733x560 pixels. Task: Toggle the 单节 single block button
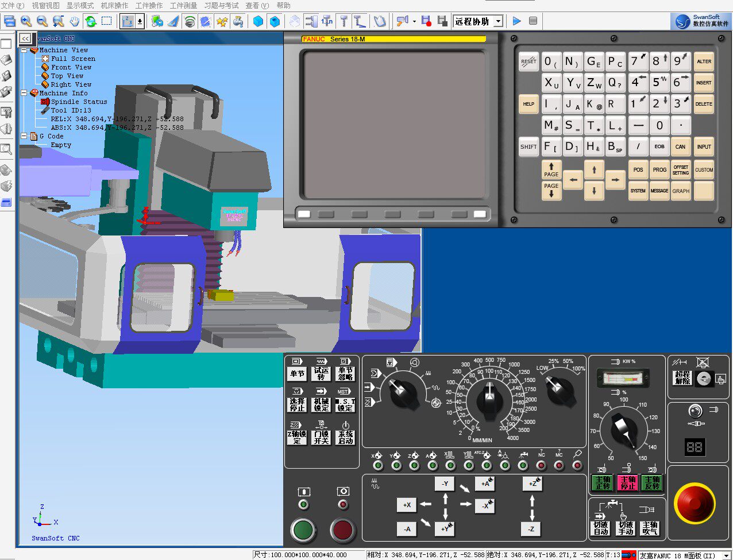(x=297, y=374)
